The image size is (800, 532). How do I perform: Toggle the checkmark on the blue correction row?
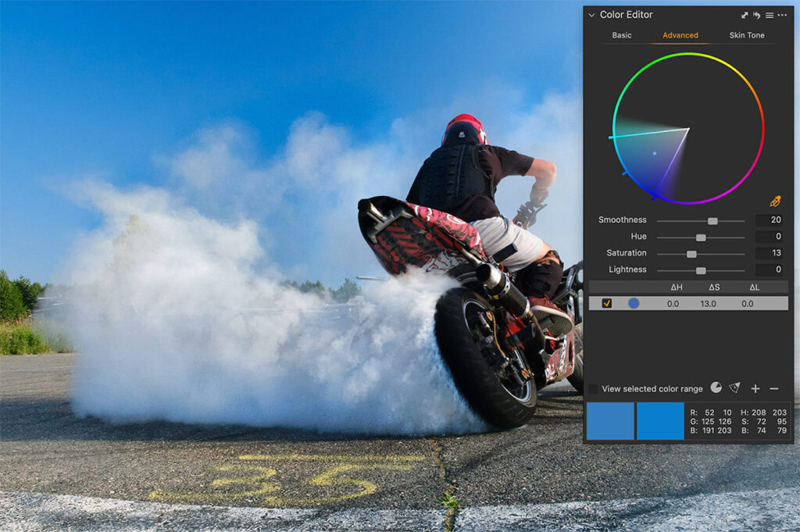[609, 303]
